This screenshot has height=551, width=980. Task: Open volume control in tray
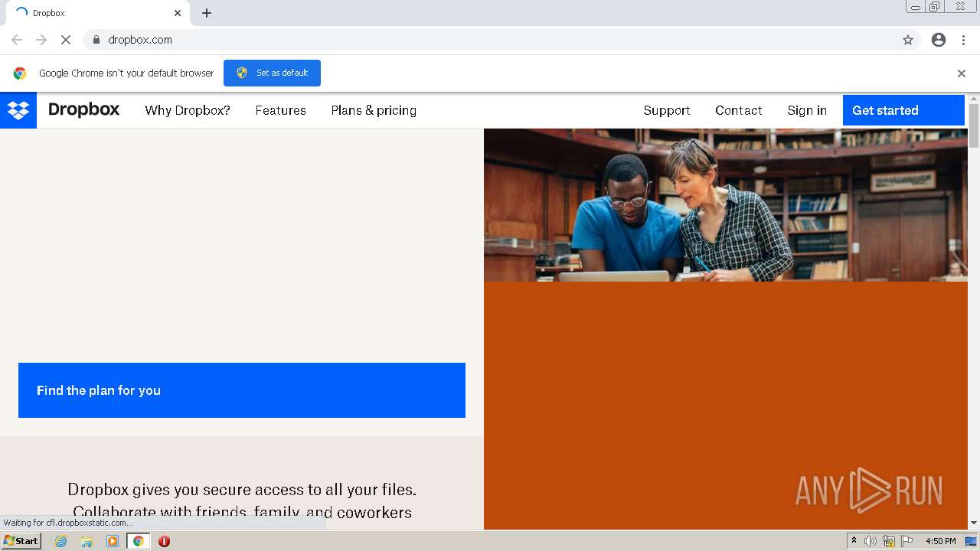coord(871,541)
